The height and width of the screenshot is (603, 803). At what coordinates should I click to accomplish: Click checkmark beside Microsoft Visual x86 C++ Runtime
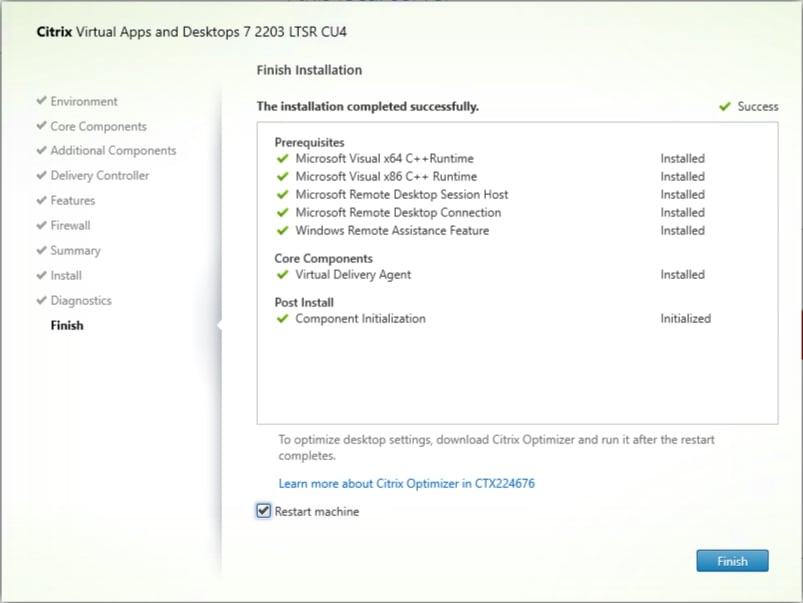(283, 176)
